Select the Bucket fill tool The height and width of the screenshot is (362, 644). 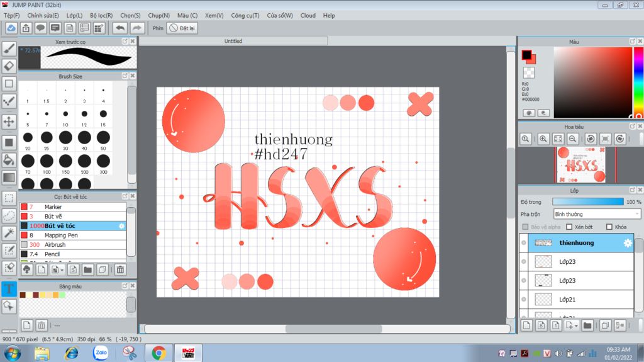click(9, 160)
